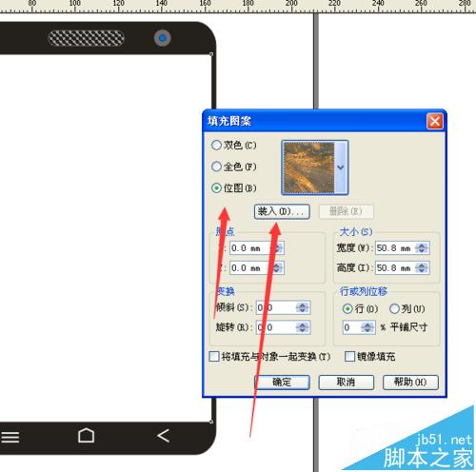Image resolution: width=476 pixels, height=472 pixels.
Task: Adjust the 平铺尺寸 percentage spinner arrows
Action: 368,327
